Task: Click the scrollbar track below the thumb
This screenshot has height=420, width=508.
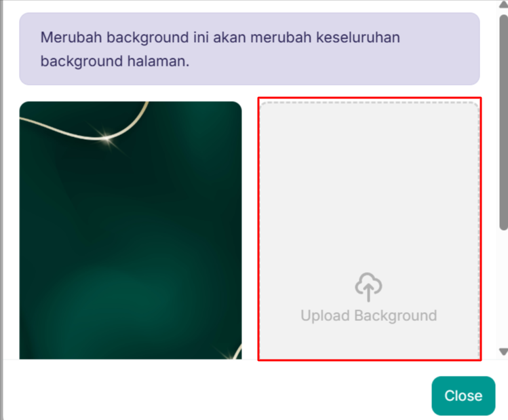Action: point(503,288)
